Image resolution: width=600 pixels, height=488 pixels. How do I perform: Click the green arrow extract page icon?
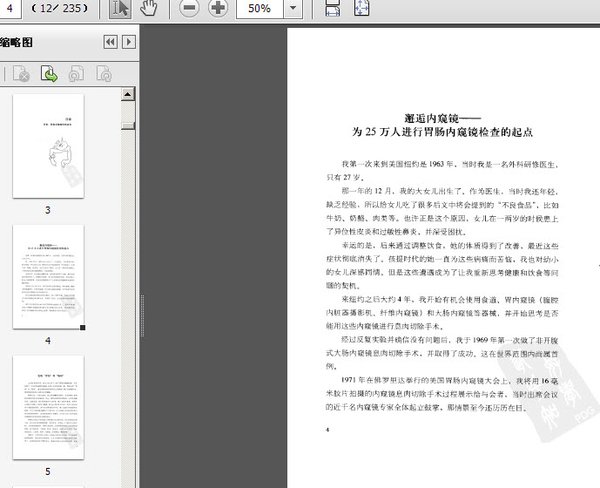(49, 74)
